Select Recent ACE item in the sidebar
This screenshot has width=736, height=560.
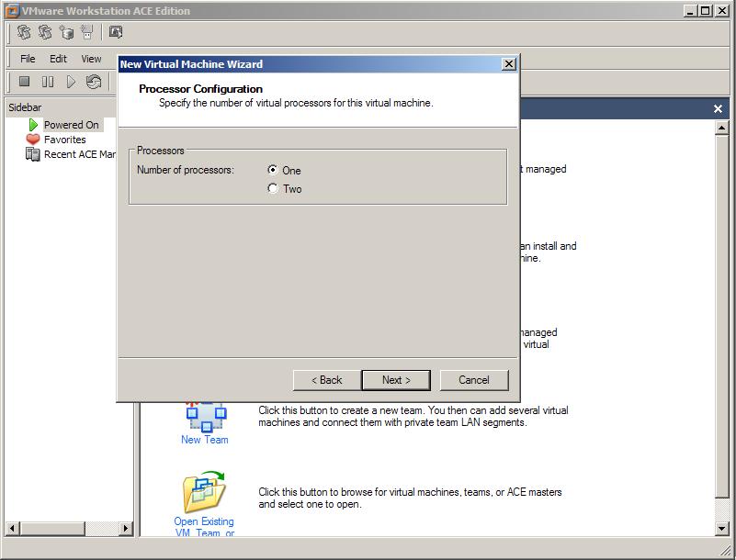click(79, 154)
